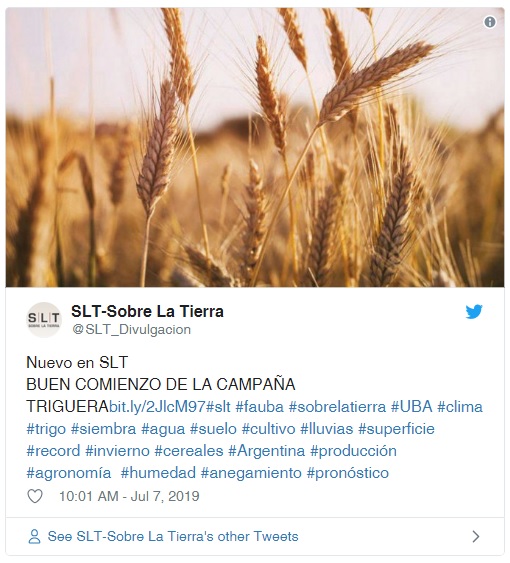Screen dimensions: 510x563
Task: Expand the chevron arrow at bottom right
Action: [x=476, y=536]
